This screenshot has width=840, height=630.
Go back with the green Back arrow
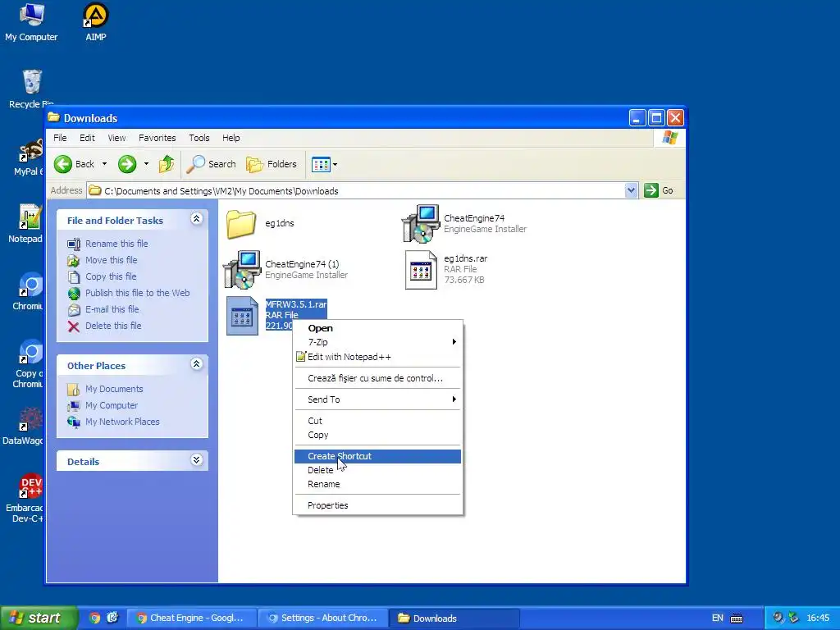coord(63,164)
